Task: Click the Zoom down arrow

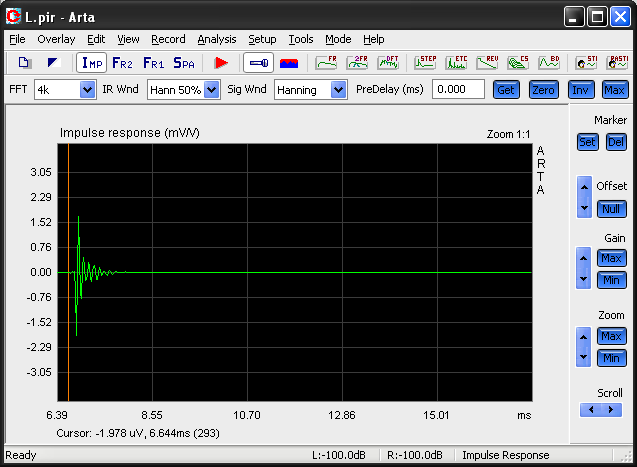Action: click(584, 357)
